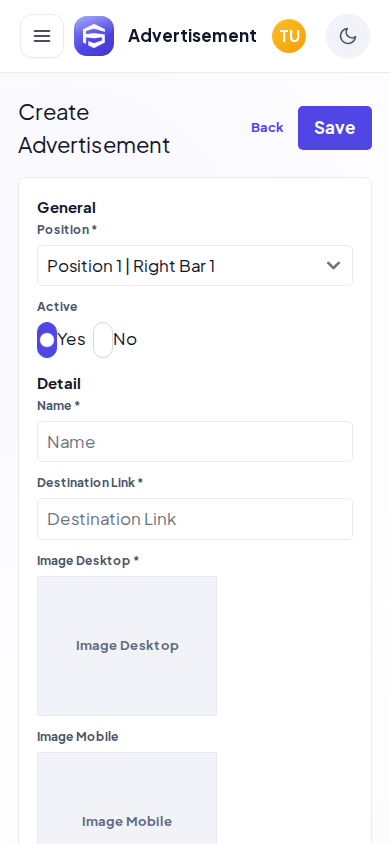Focus the Name input field

click(x=195, y=441)
